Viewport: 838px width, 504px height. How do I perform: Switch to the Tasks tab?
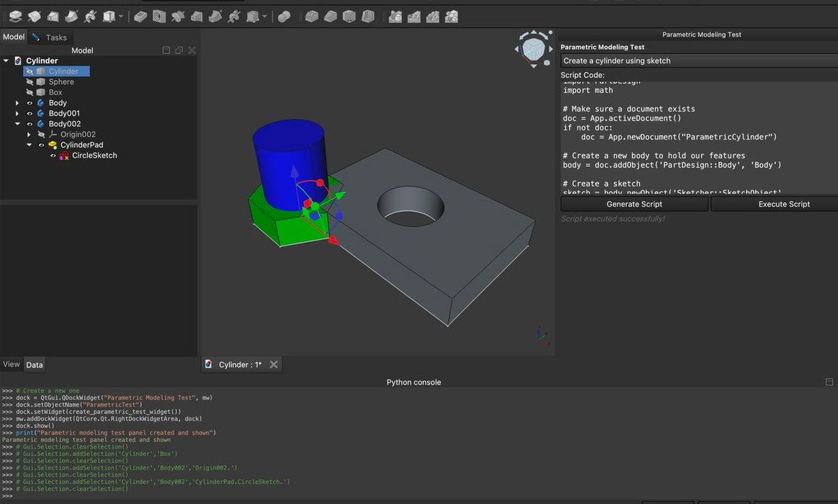point(50,37)
